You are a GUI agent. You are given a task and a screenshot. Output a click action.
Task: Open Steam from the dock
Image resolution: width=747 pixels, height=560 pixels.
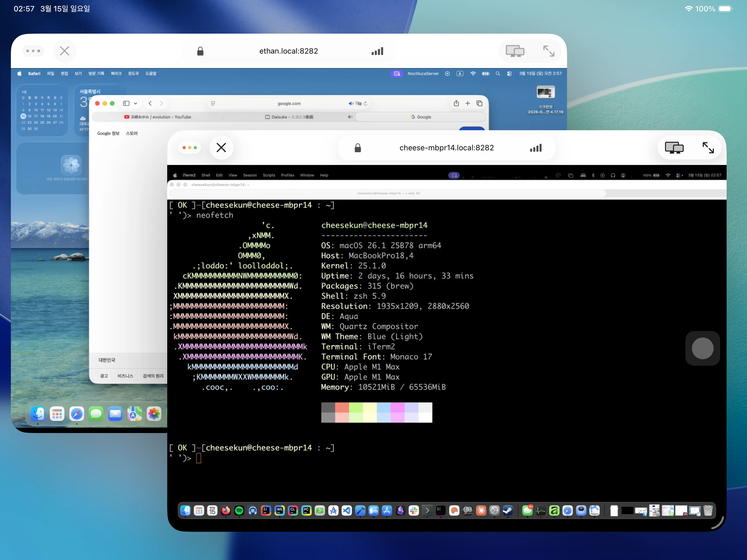coord(508,510)
